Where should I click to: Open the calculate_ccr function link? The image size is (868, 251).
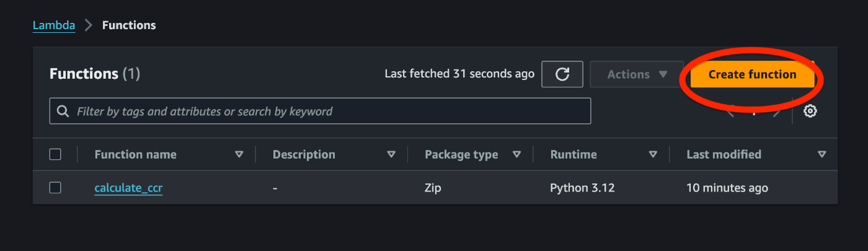(x=128, y=188)
